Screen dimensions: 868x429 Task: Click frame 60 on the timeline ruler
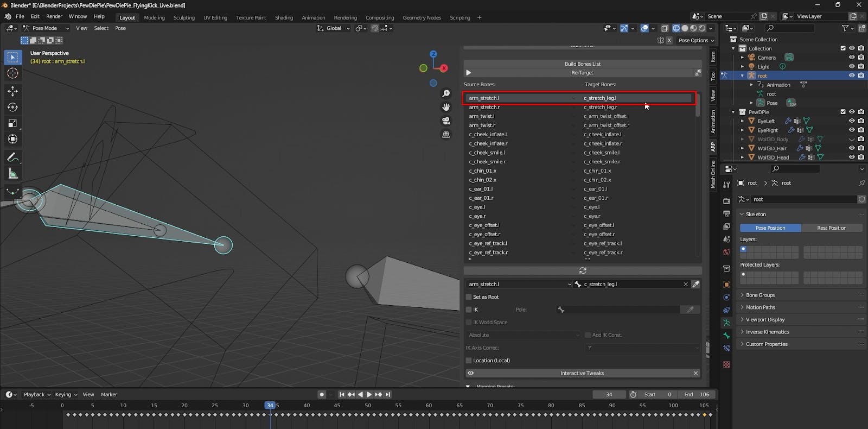point(429,406)
